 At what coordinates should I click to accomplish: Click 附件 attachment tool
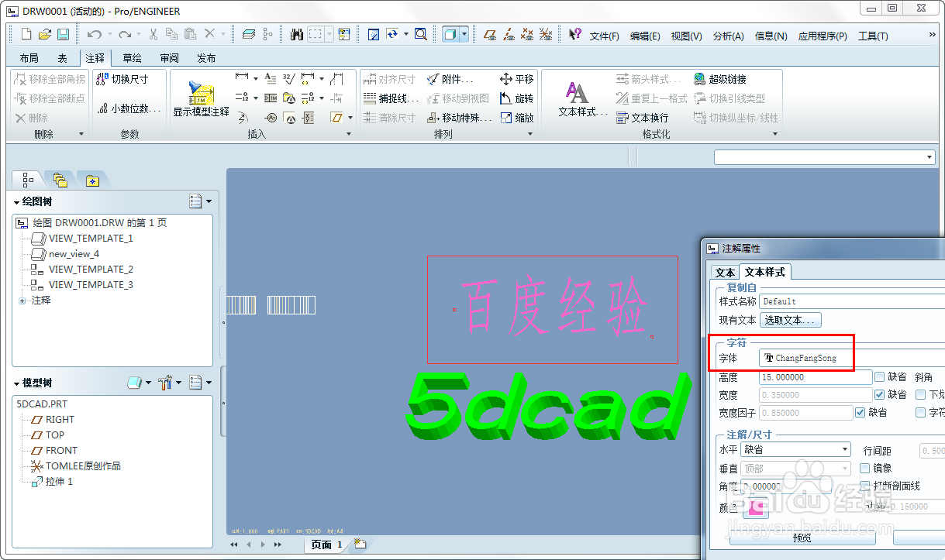(450, 79)
